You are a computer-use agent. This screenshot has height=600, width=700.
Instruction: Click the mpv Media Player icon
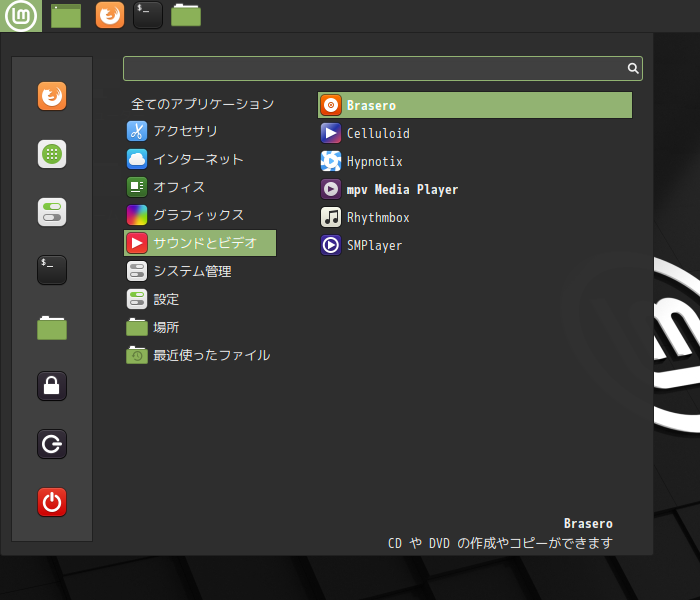point(331,189)
